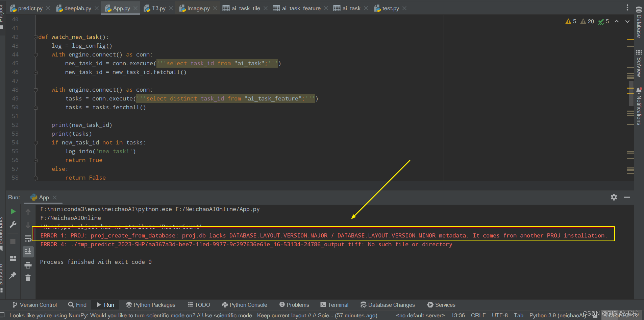The height and width of the screenshot is (320, 644).
Task: Click cursor position 13:36 in status bar
Action: 458,315
